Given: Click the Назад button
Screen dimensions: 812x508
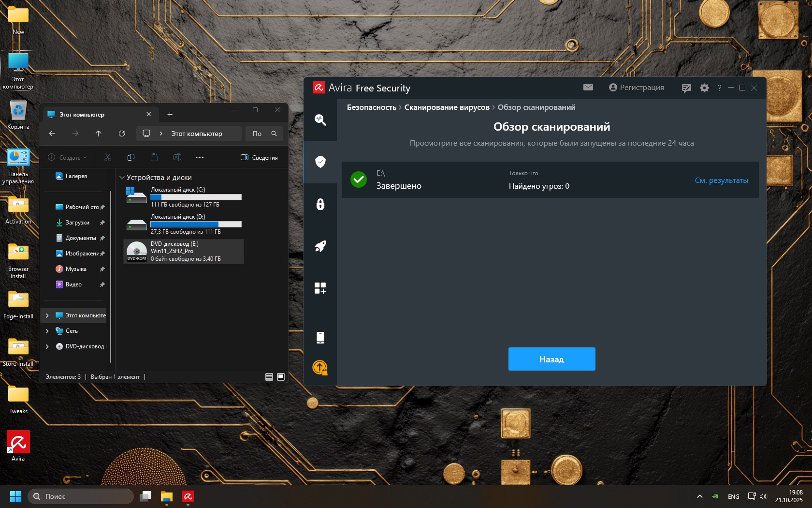Looking at the screenshot, I should (x=551, y=359).
